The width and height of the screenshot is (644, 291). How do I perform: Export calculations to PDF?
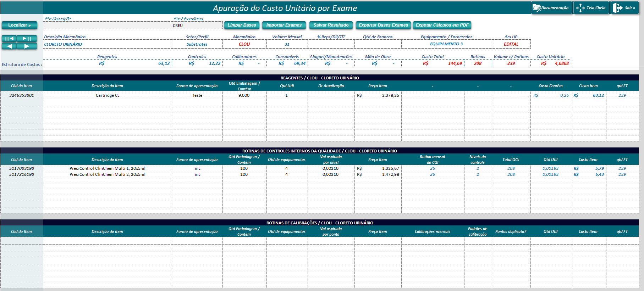tap(442, 25)
